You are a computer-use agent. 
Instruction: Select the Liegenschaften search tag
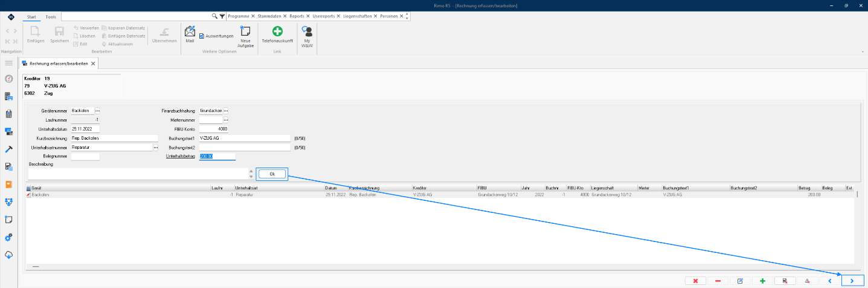click(x=357, y=16)
